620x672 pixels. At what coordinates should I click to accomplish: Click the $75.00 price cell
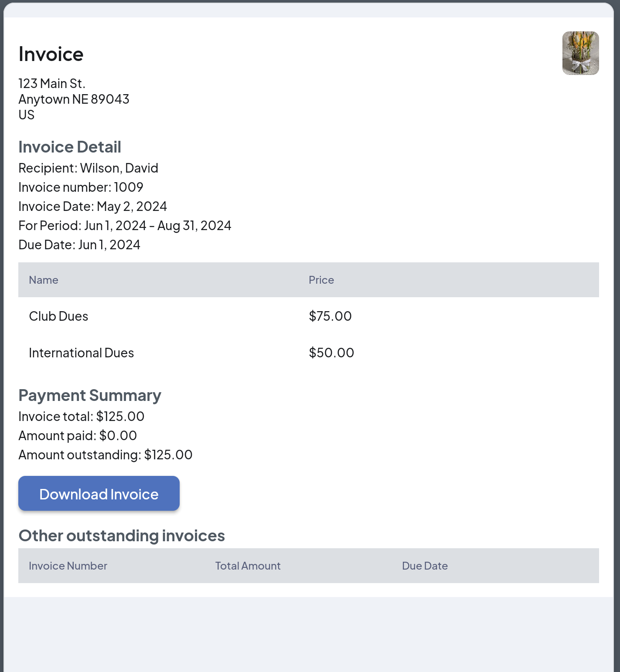[330, 316]
